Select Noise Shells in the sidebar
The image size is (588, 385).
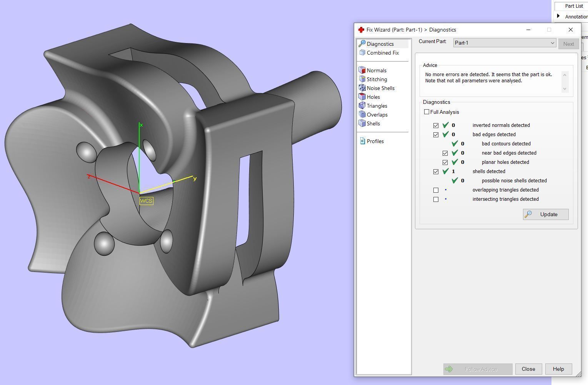[x=381, y=88]
